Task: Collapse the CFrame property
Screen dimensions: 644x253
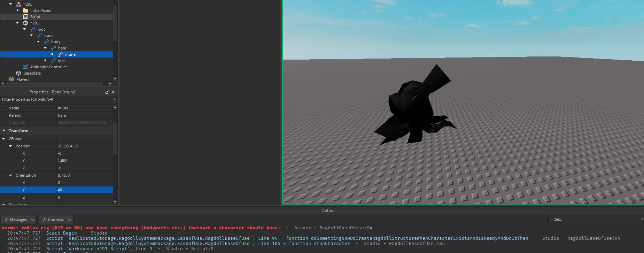Action: click(4, 139)
